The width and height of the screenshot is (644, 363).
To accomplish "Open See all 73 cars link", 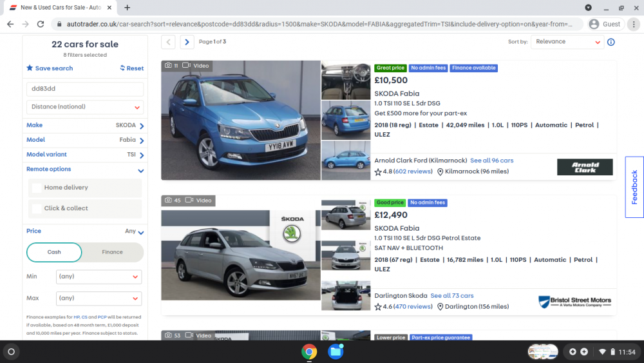I will click(452, 295).
